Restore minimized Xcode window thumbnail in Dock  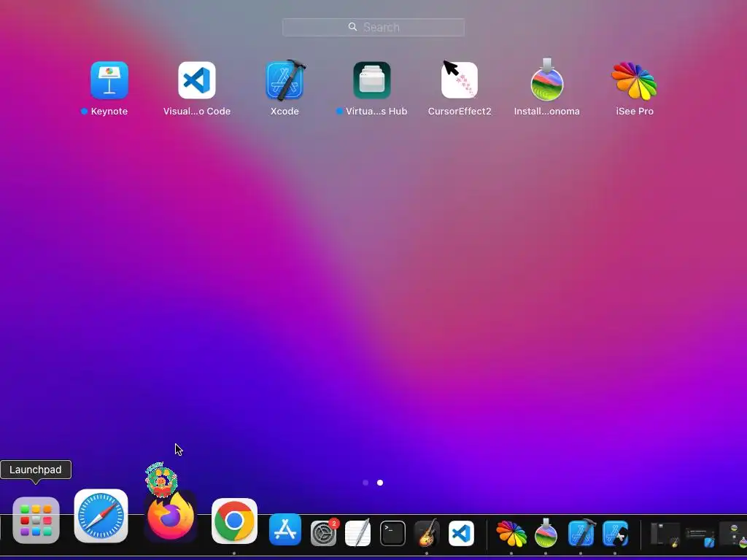point(700,536)
